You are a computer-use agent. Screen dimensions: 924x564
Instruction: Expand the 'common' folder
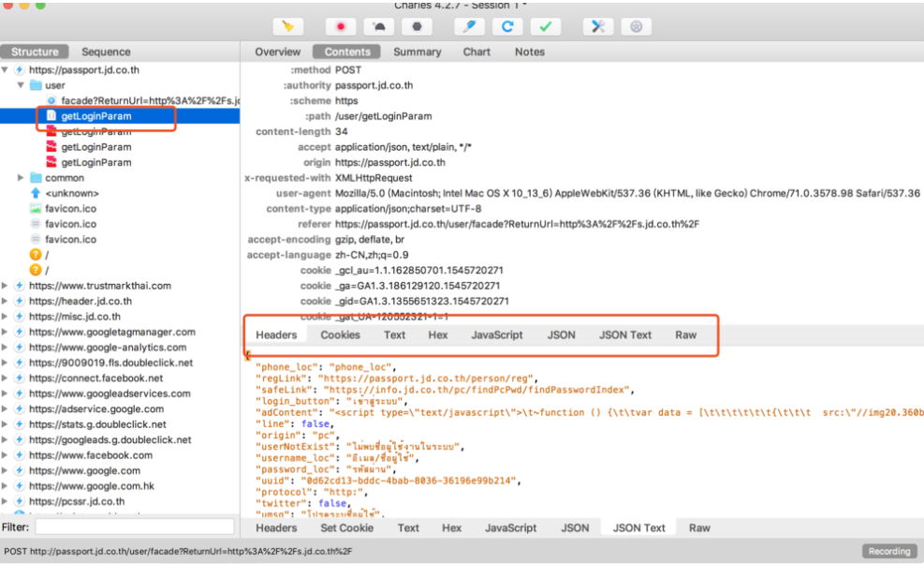click(x=21, y=178)
